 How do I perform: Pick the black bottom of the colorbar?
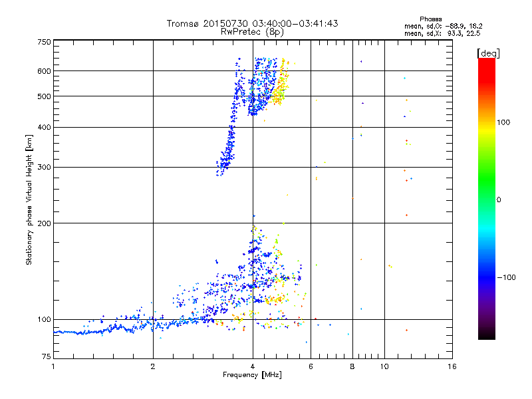(x=487, y=334)
